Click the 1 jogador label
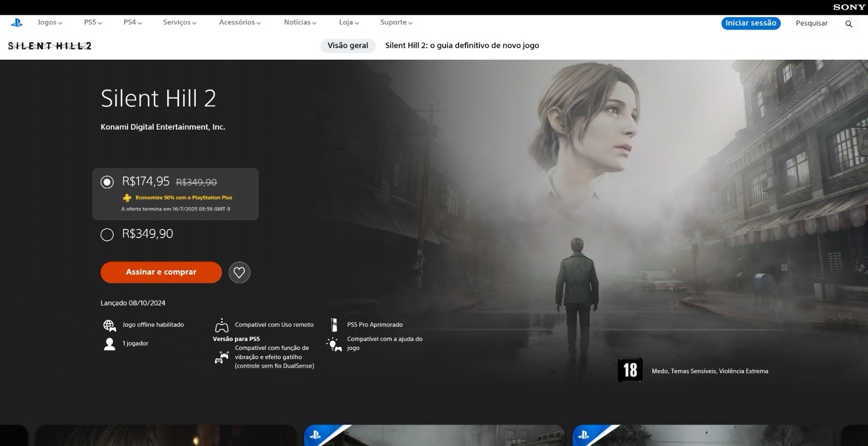 [135, 343]
